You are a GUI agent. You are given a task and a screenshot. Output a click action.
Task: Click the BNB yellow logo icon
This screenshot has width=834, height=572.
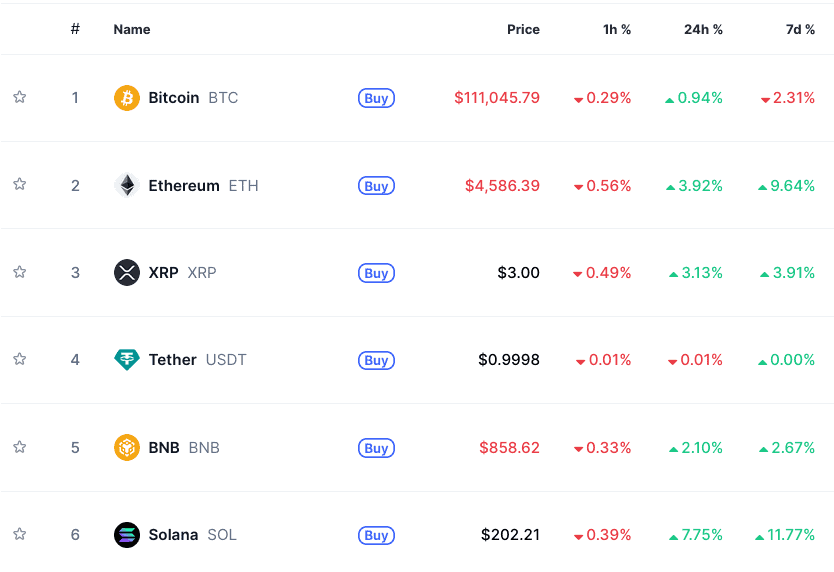coord(127,447)
